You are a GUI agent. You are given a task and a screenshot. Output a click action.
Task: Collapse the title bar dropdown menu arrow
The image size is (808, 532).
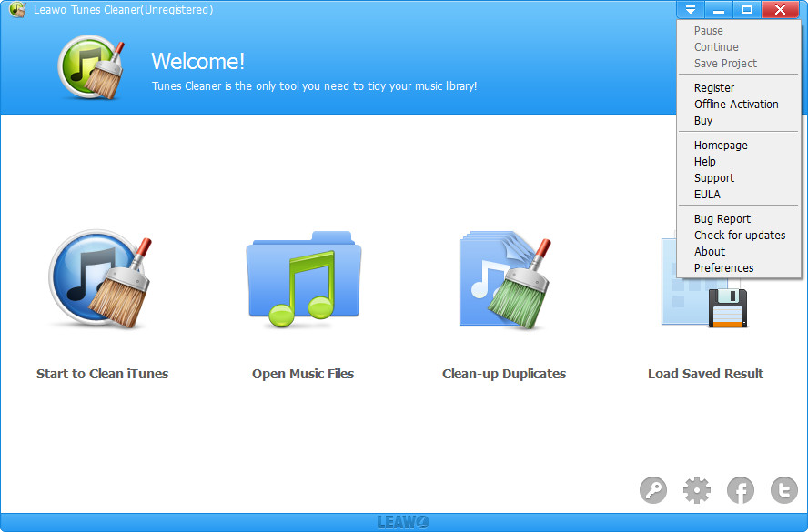coord(691,10)
